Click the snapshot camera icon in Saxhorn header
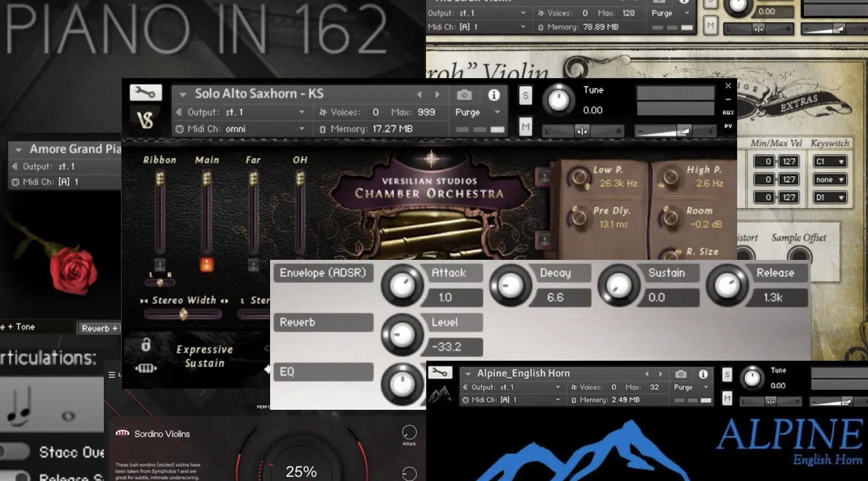 click(x=464, y=95)
